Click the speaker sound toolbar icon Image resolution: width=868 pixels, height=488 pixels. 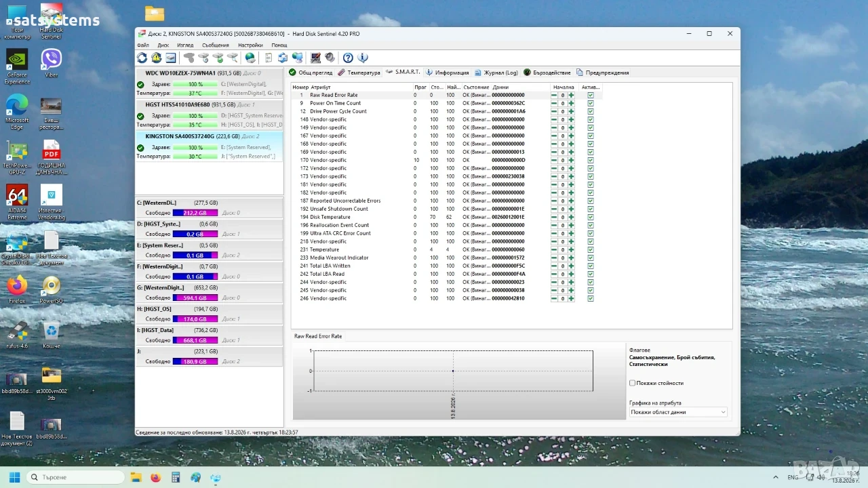point(330,58)
